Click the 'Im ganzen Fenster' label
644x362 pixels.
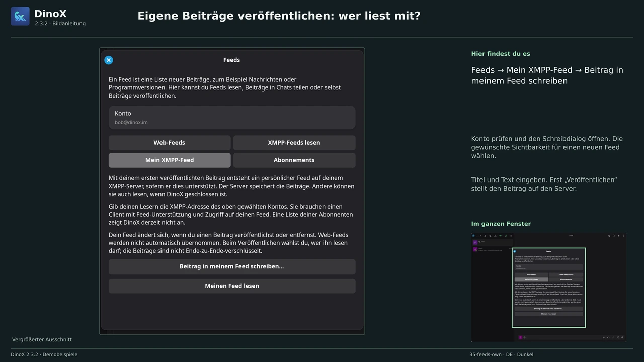(x=501, y=224)
